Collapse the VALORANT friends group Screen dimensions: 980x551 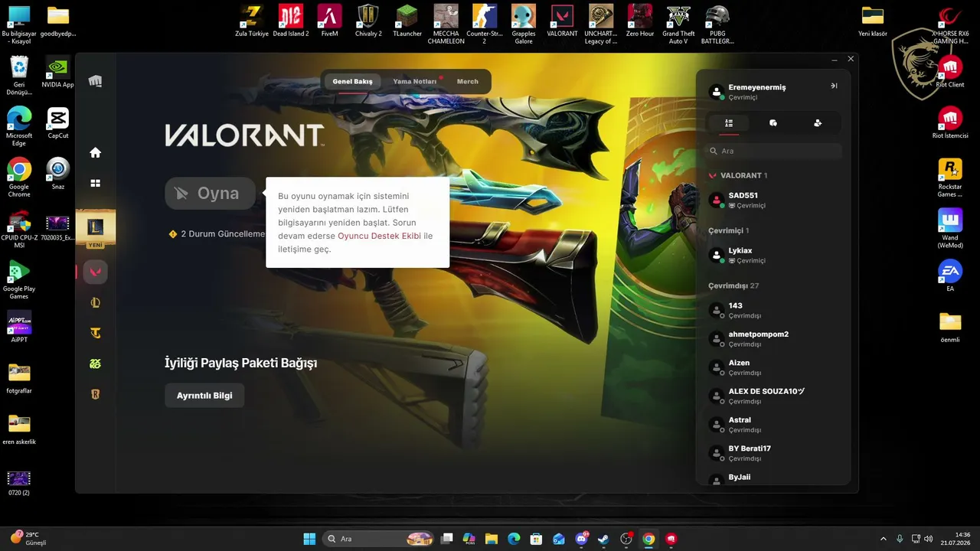(738, 175)
